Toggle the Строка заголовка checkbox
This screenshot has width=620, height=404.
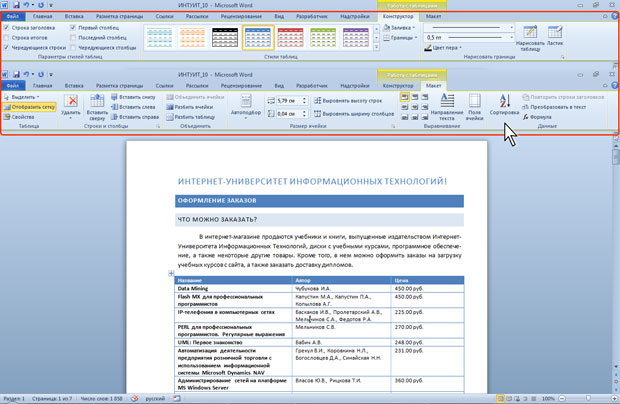pyautogui.click(x=7, y=28)
